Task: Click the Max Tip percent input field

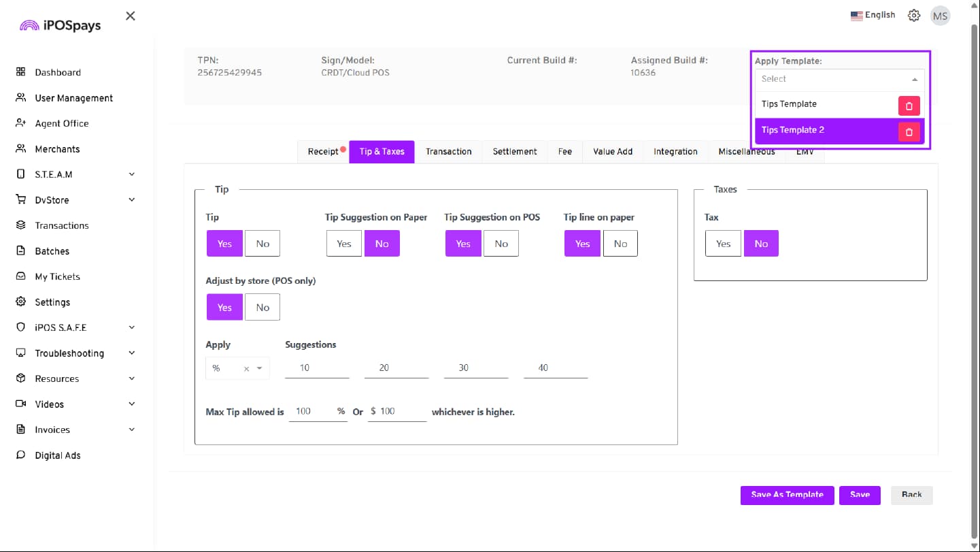Action: coord(311,412)
